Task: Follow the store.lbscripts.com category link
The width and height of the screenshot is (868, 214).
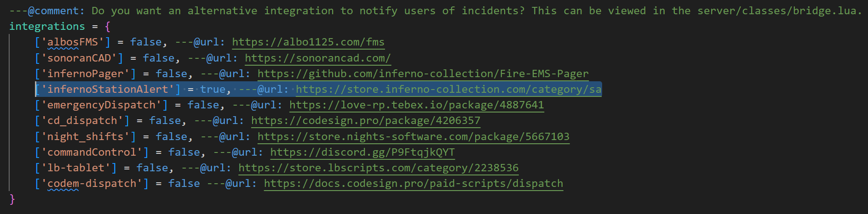Action: click(378, 168)
